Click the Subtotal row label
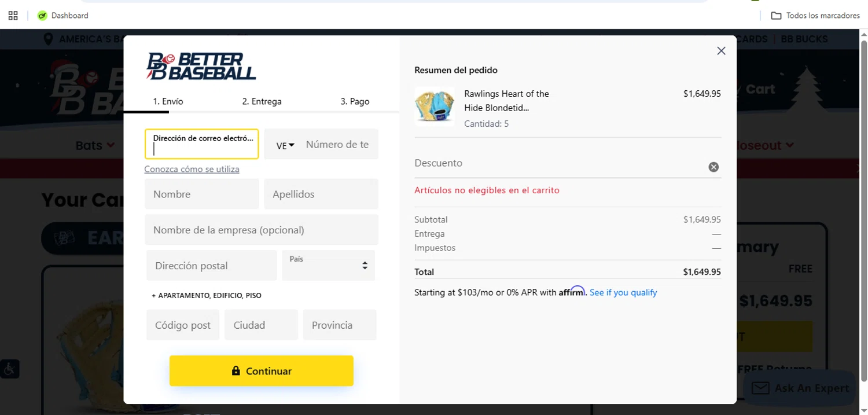The image size is (868, 415). pyautogui.click(x=431, y=220)
